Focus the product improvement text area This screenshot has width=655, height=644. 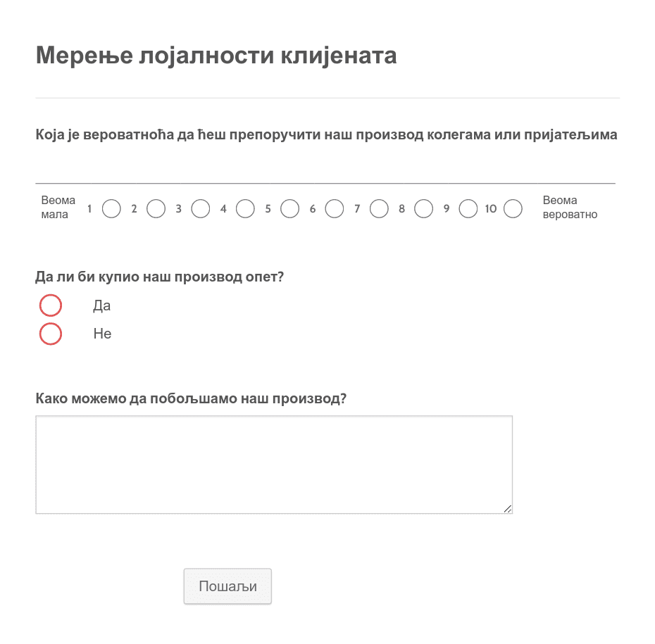click(274, 465)
